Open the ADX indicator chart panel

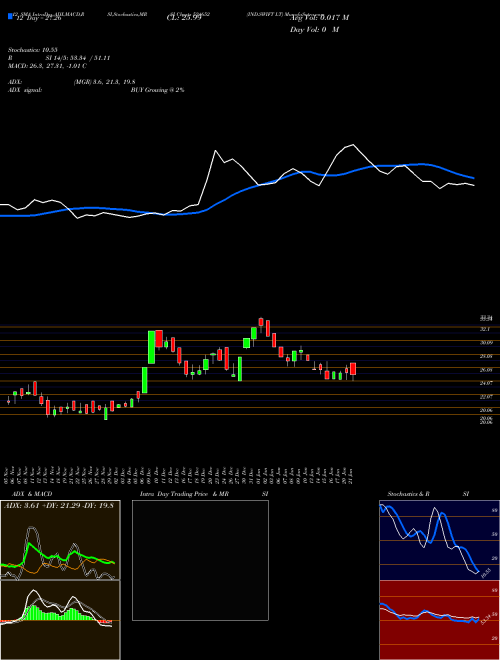[x=60, y=540]
